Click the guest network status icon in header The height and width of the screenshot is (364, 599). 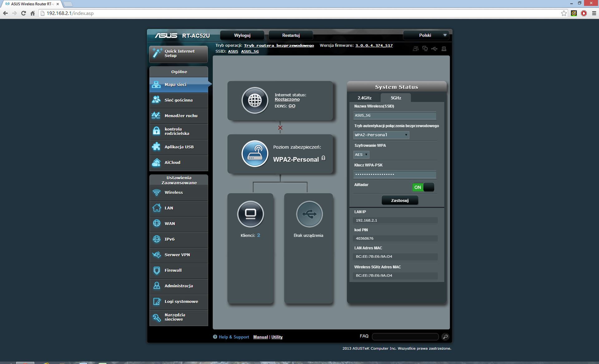point(416,49)
